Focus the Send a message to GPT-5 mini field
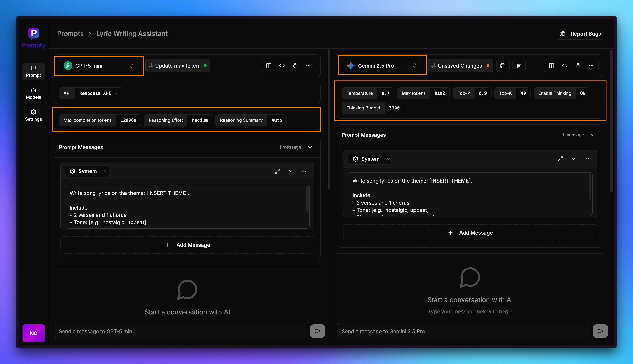The width and height of the screenshot is (633, 364). coord(180,331)
